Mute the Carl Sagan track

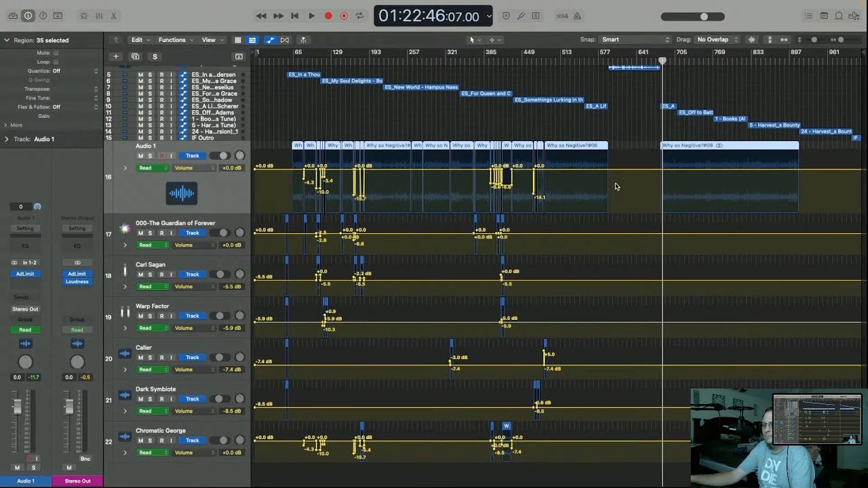140,274
